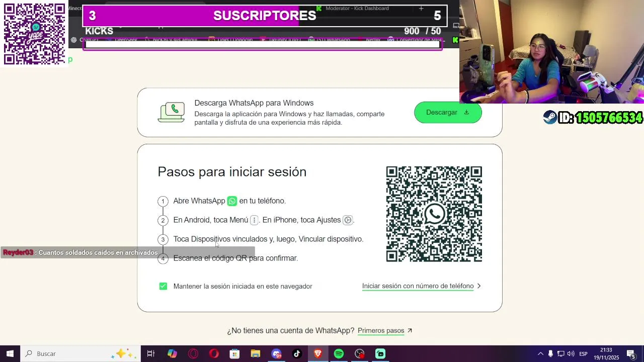
Task: Open the Windows notification center
Action: pos(630,354)
